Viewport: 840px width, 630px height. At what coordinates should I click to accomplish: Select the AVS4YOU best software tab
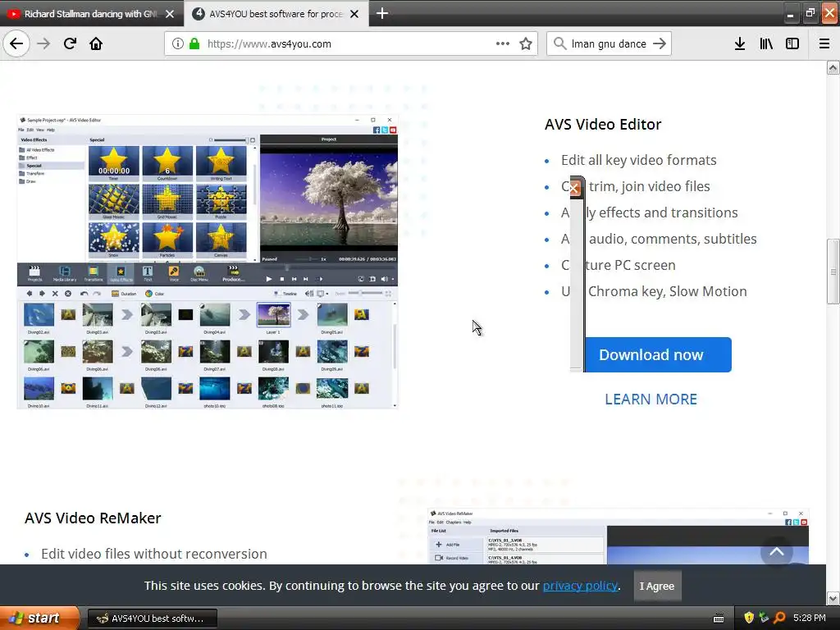pyautogui.click(x=276, y=14)
